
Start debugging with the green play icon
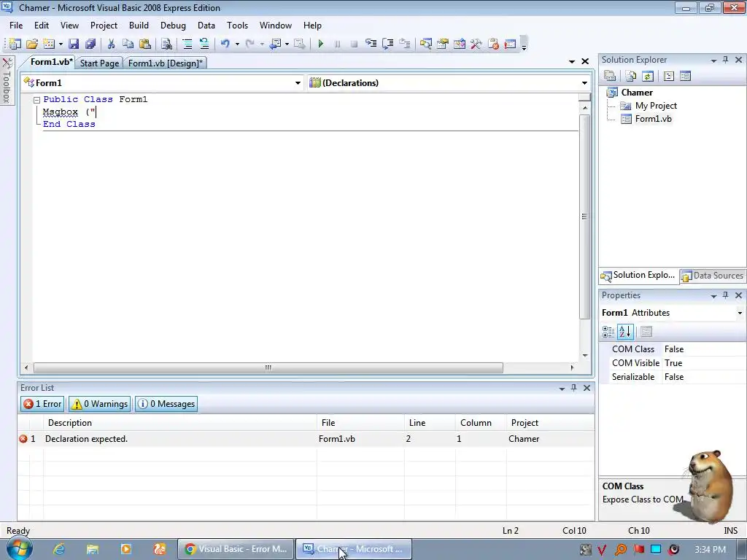[321, 44]
